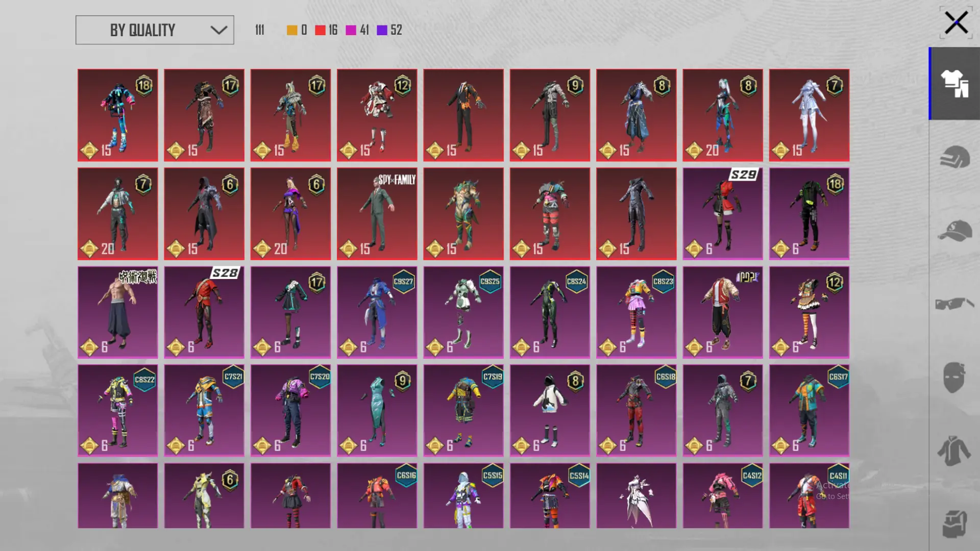Viewport: 980px width, 551px height.
Task: Click the purple quality swatch showing 52
Action: (382, 31)
